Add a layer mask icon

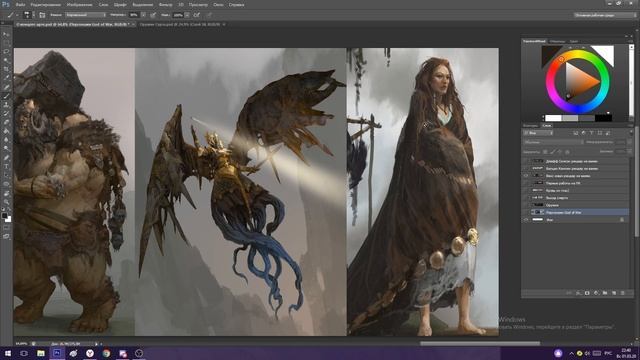pos(587,293)
